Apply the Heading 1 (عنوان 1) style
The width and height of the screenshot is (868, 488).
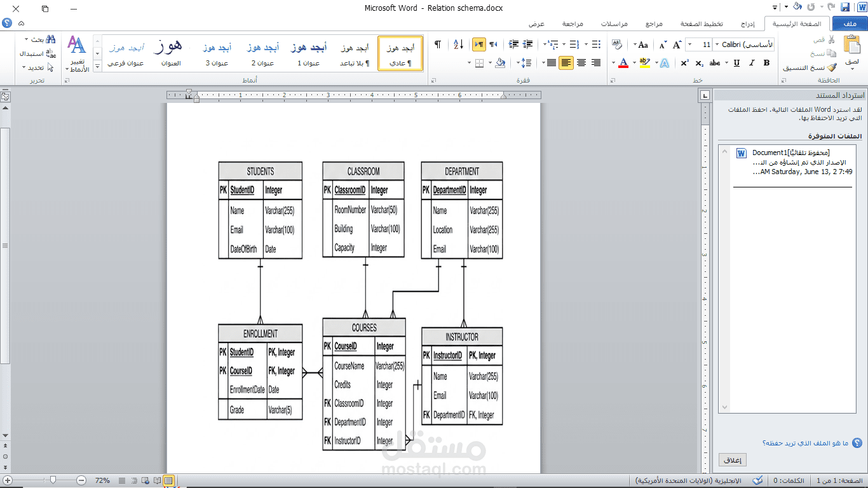point(308,53)
